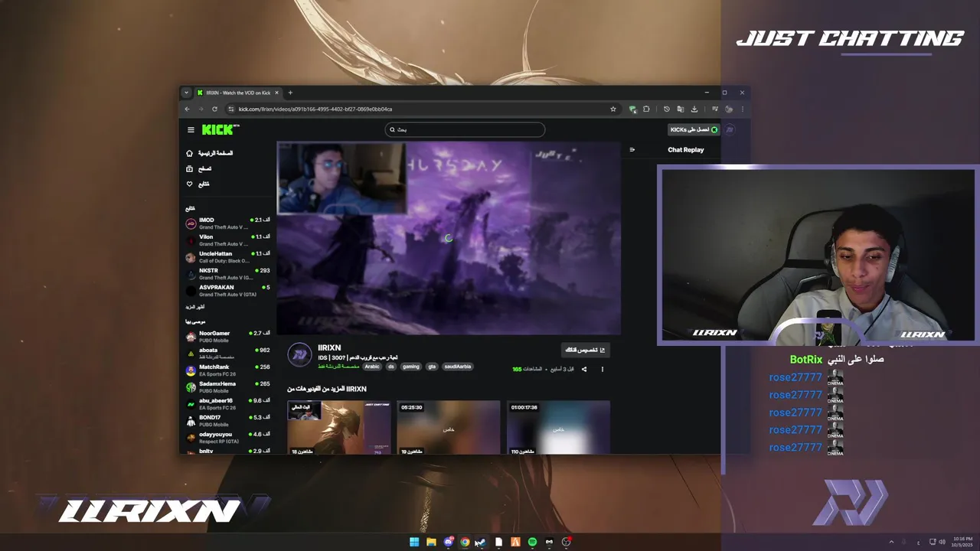Select the gta tag
The width and height of the screenshot is (980, 551).
(432, 367)
